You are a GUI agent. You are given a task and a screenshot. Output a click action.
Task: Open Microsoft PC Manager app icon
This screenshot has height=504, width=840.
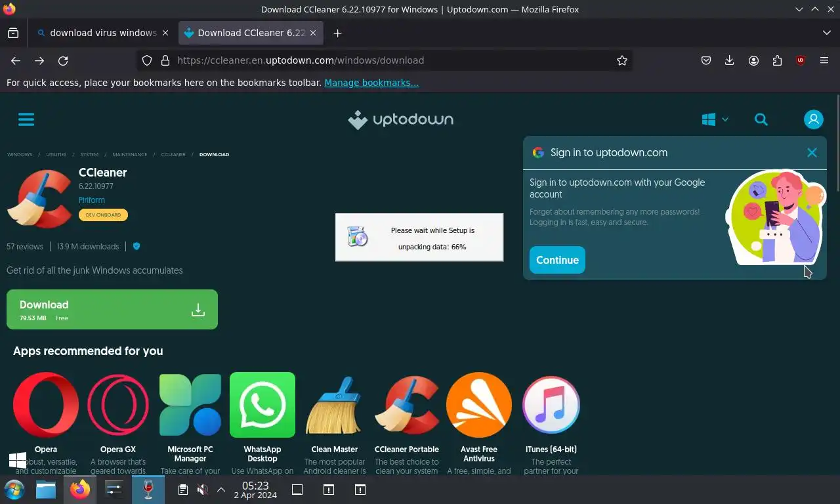(x=190, y=405)
